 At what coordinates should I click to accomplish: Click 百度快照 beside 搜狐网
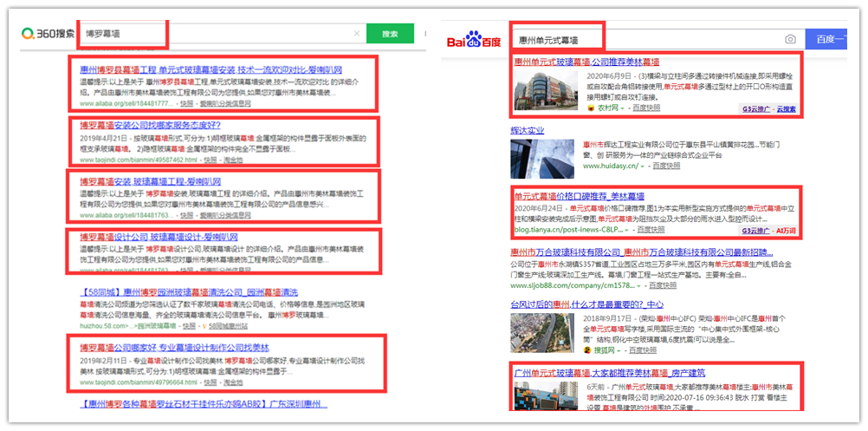pos(643,350)
